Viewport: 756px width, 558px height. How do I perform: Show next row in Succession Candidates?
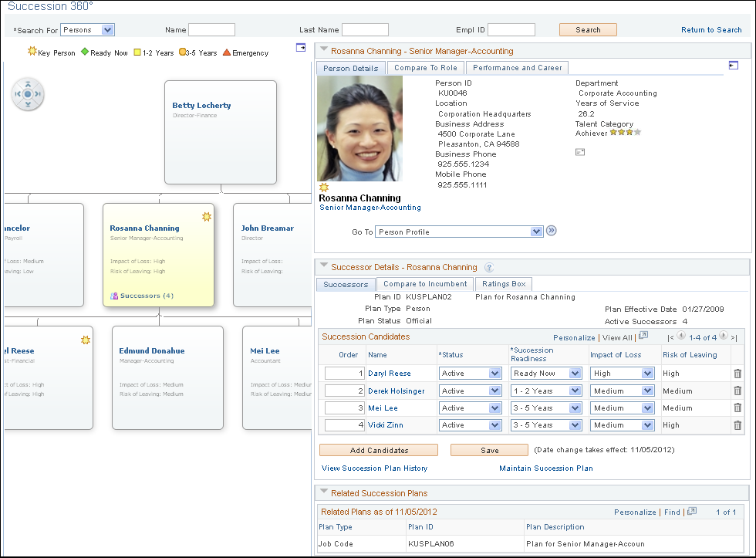724,336
